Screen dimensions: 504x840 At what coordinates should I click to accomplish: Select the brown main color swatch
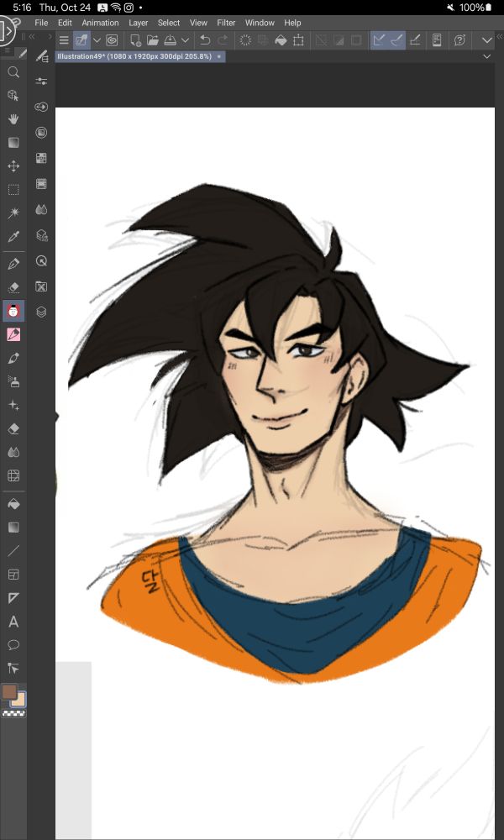[x=9, y=691]
